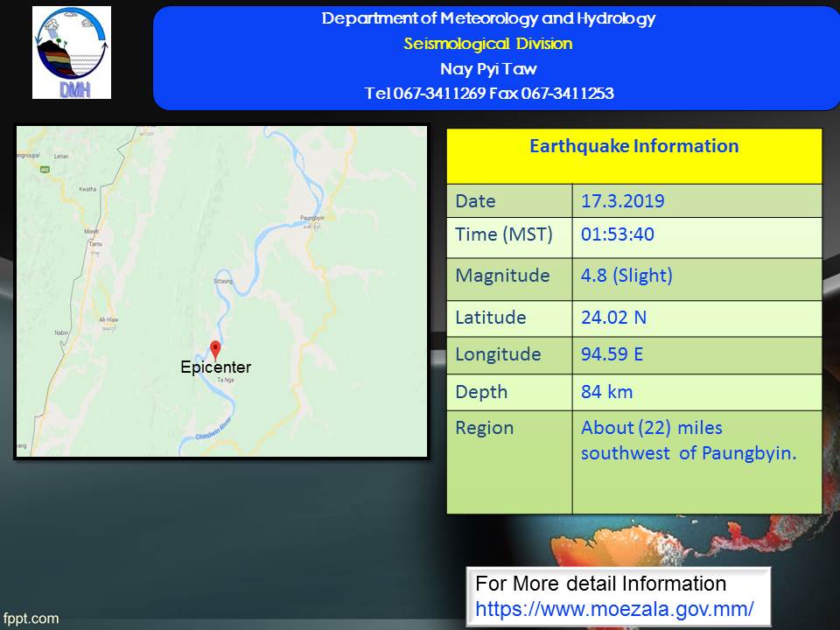Click the 'Nay Pyi Taw' line
The width and height of the screenshot is (840, 630).
488,68
